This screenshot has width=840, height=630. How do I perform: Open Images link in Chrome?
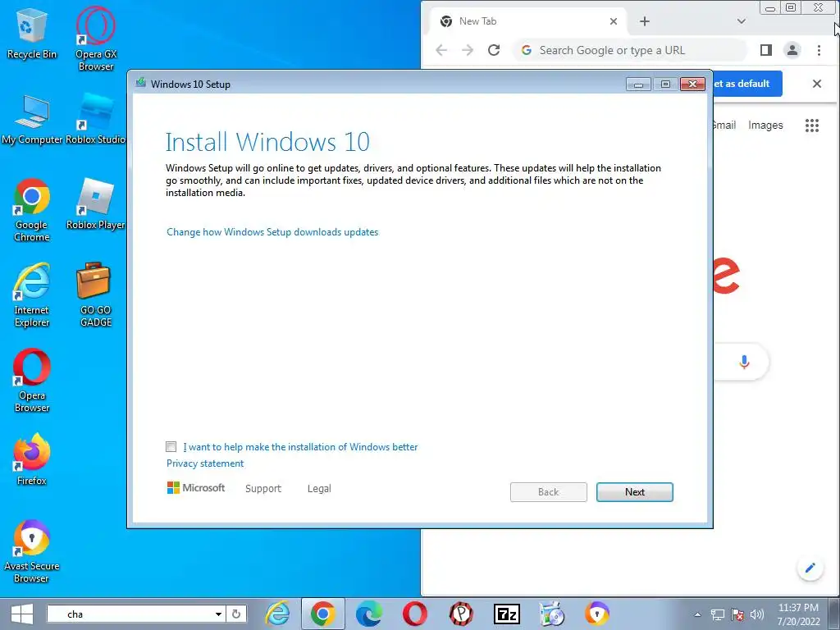(765, 125)
